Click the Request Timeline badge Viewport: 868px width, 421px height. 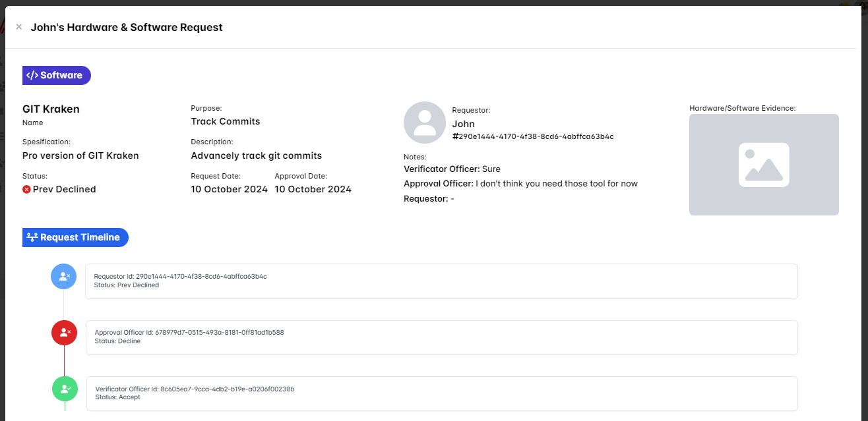pyautogui.click(x=75, y=237)
